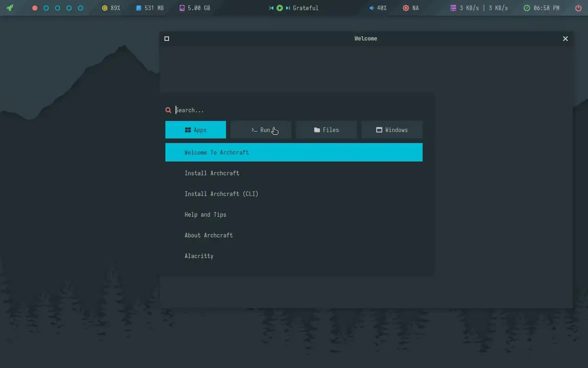
Task: Launch Alacritty terminal entry
Action: 294,256
